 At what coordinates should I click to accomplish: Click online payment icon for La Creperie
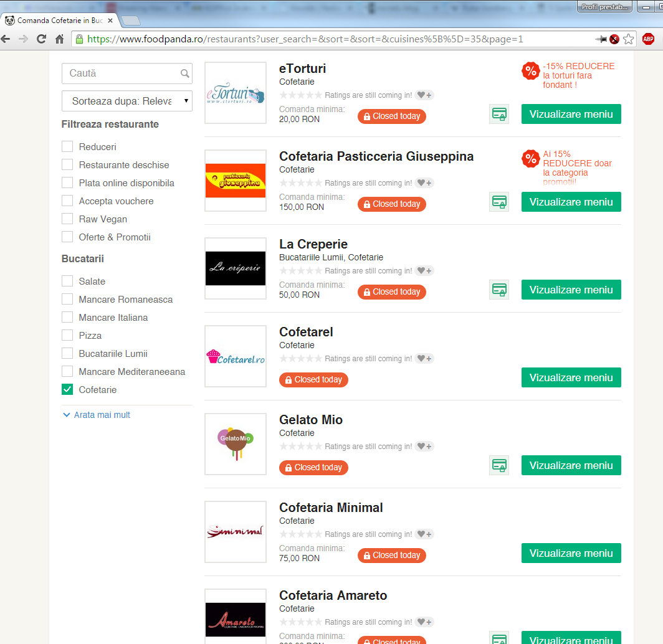click(499, 290)
